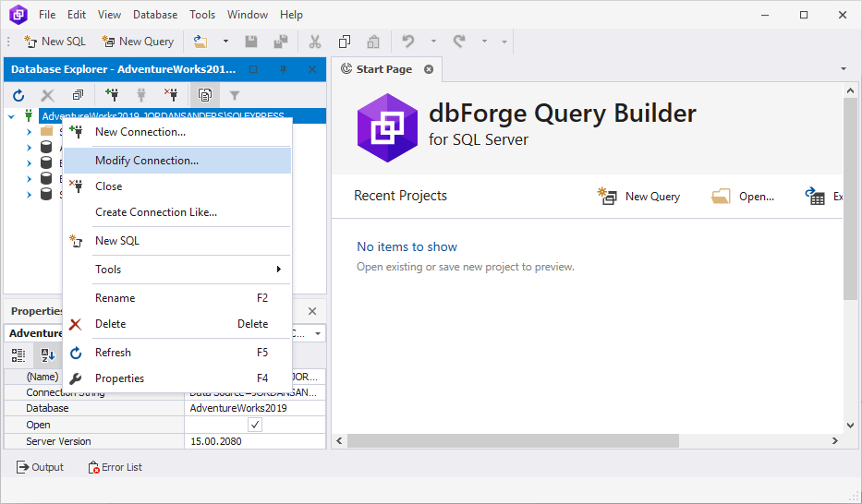Click the Start Page vertical scroll down arrow
The image size is (862, 504).
[x=851, y=425]
